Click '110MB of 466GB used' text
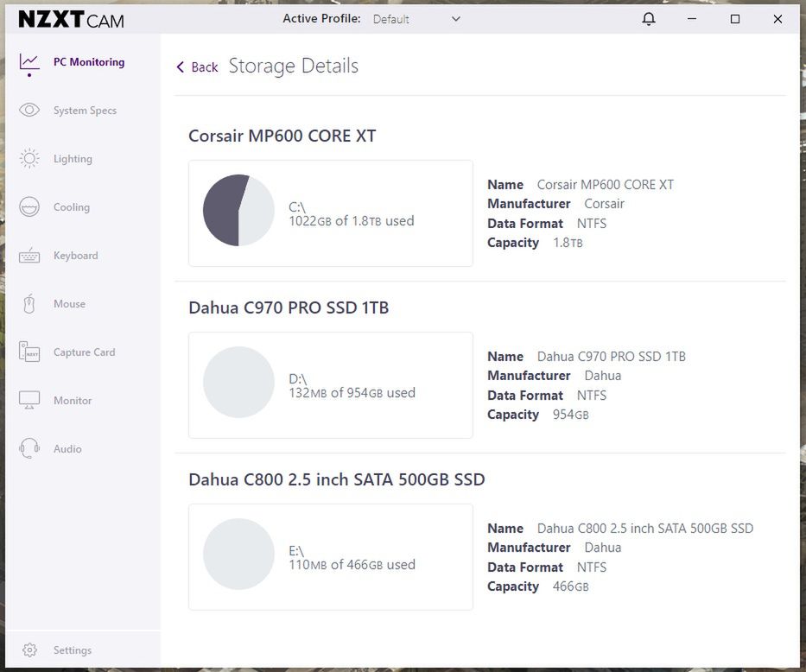 pos(352,565)
